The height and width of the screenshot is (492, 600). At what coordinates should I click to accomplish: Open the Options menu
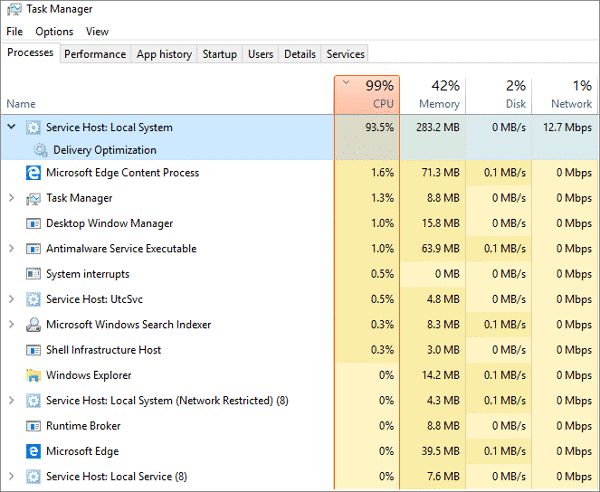[54, 31]
